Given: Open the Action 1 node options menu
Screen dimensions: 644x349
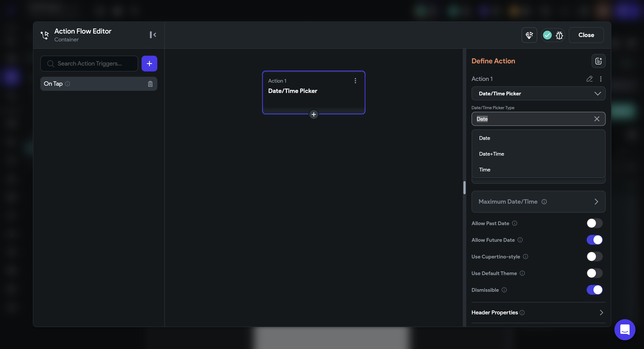Looking at the screenshot, I should pos(355,80).
